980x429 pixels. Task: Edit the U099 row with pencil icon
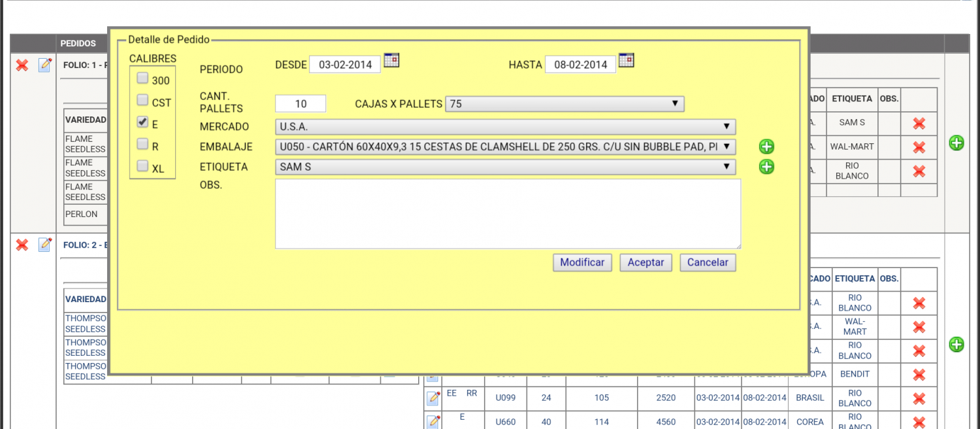(x=433, y=398)
